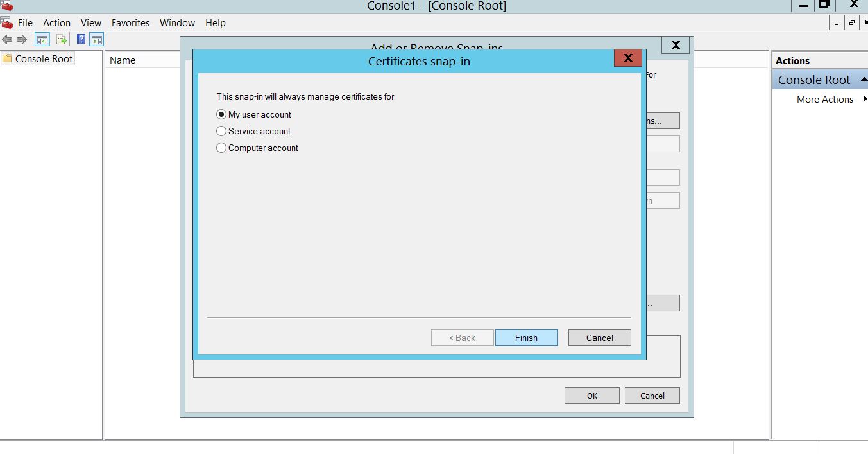Screen dimensions: 868x454
Task: Select the Service account radio button
Action: (x=221, y=131)
